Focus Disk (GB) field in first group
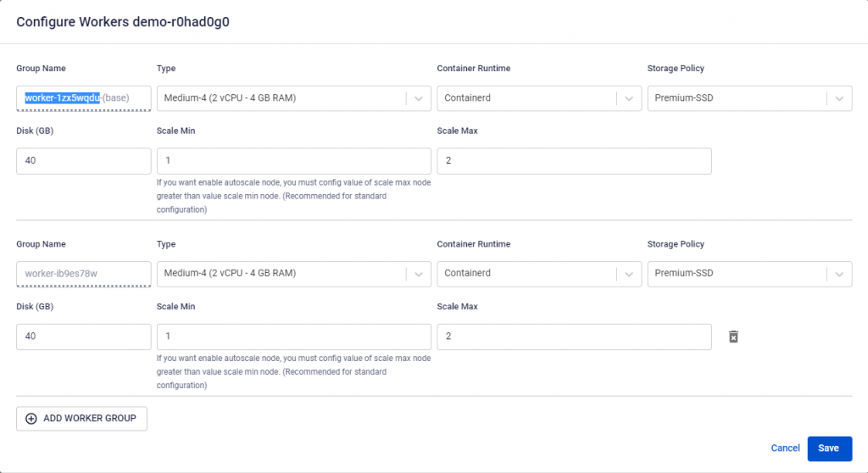This screenshot has width=868, height=473. 83,161
